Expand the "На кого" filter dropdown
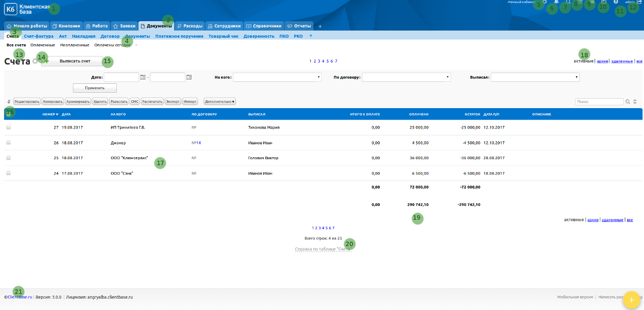This screenshot has width=644, height=310. click(277, 77)
